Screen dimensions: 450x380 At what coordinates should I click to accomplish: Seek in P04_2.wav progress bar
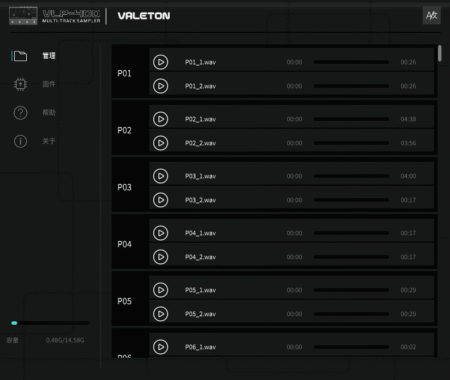coord(351,257)
